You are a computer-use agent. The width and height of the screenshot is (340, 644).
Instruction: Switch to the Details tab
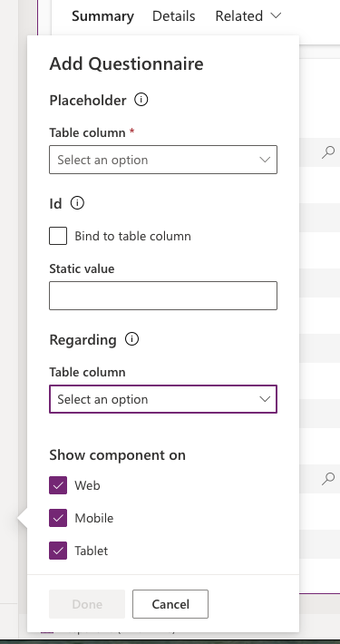pos(174,16)
